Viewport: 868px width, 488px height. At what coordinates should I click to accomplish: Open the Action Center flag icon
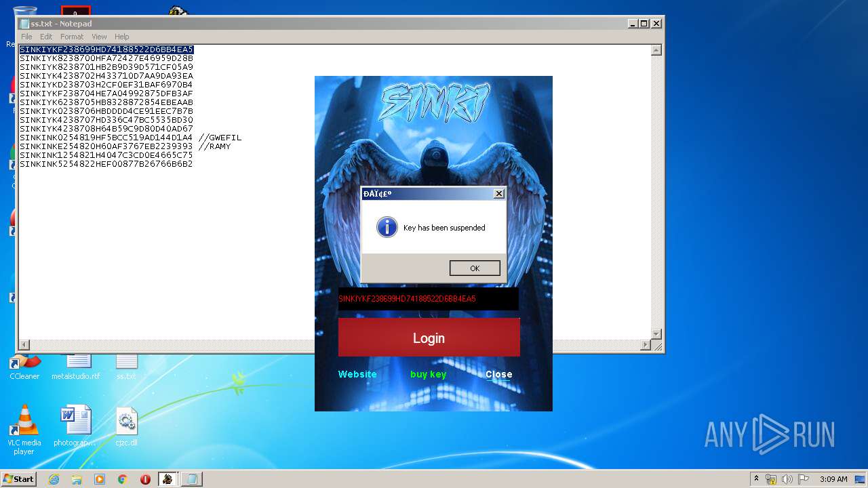pyautogui.click(x=804, y=479)
